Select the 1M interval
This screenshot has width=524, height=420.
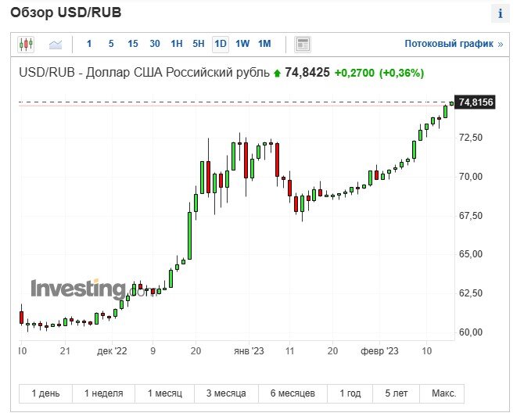tap(264, 44)
